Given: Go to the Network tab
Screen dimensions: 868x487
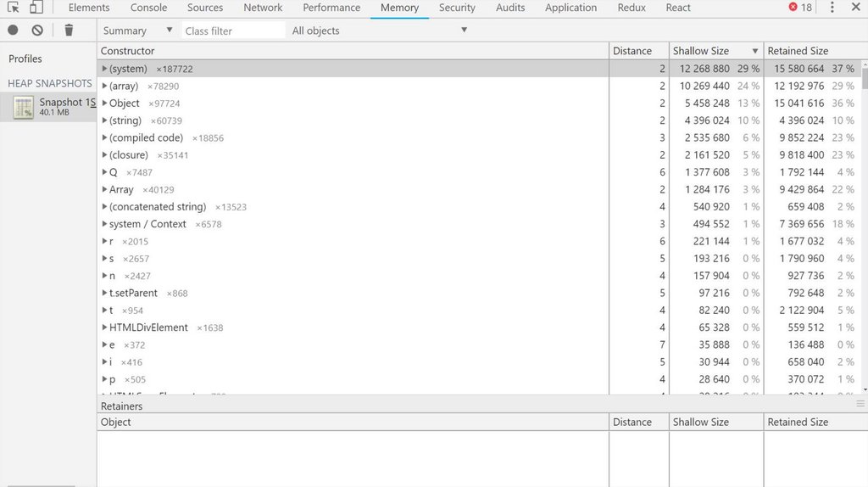Looking at the screenshot, I should click(x=263, y=8).
